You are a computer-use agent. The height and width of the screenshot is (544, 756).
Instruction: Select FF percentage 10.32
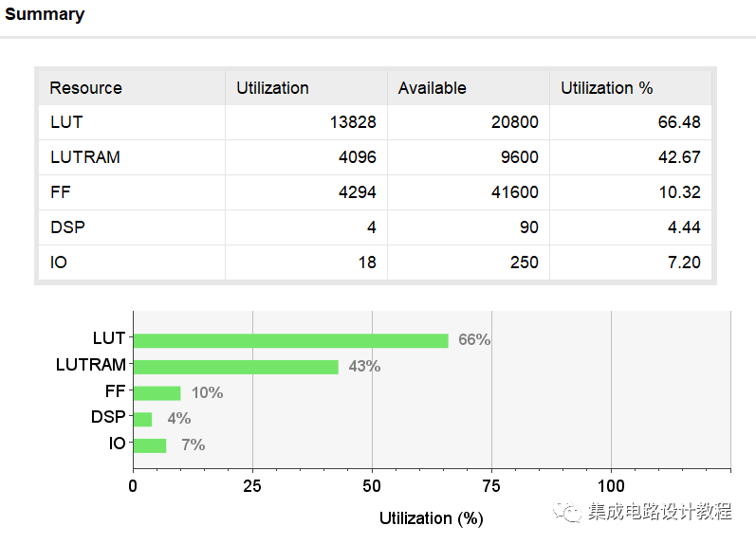679,192
